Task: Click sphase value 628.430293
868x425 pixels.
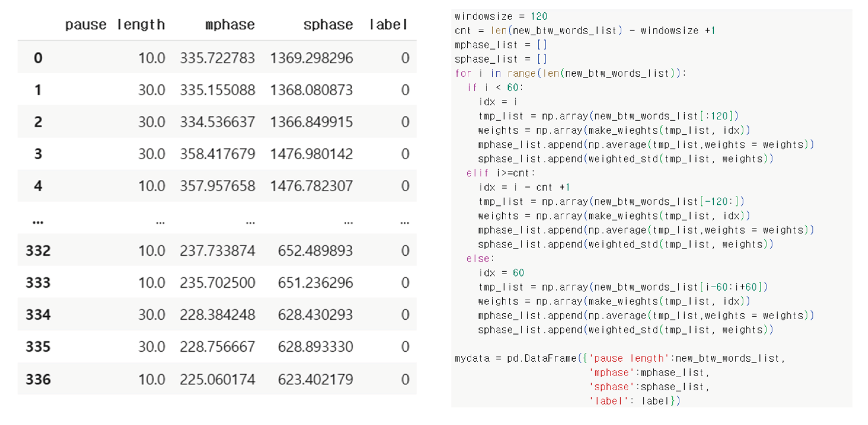Action: coord(316,315)
